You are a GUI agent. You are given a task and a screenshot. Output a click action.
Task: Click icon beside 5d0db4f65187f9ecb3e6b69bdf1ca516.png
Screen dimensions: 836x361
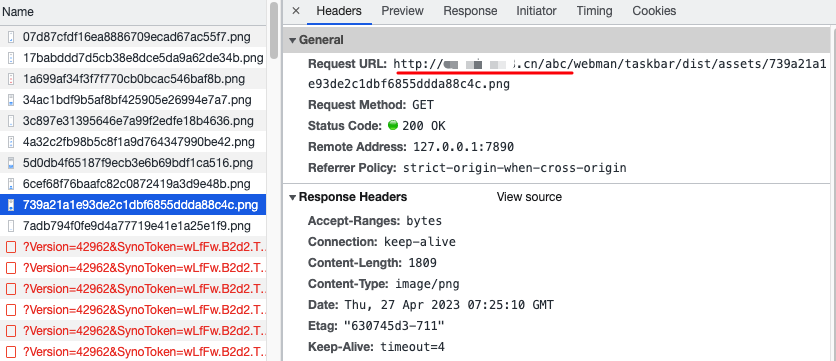[x=11, y=163]
